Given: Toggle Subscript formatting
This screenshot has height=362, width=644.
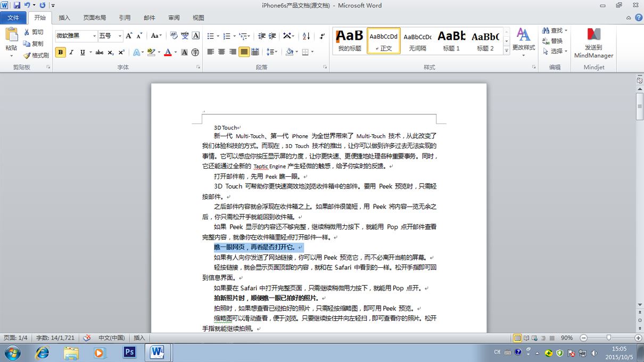Looking at the screenshot, I should point(111,52).
